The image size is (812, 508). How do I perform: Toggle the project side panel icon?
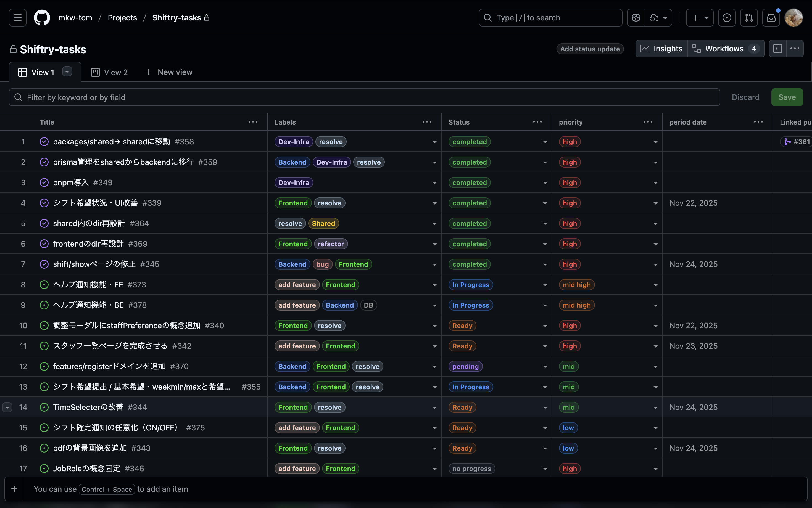[x=778, y=49]
